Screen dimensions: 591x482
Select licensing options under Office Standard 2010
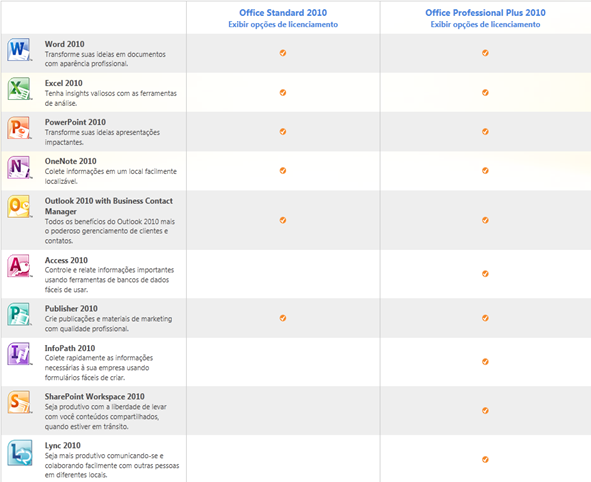coord(283,24)
